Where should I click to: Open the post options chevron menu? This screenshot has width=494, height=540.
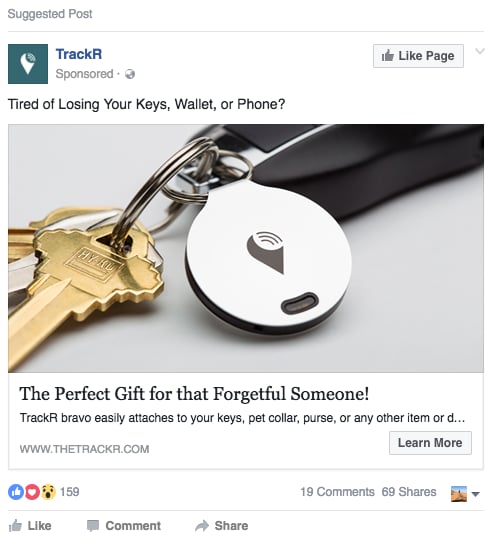[480, 51]
